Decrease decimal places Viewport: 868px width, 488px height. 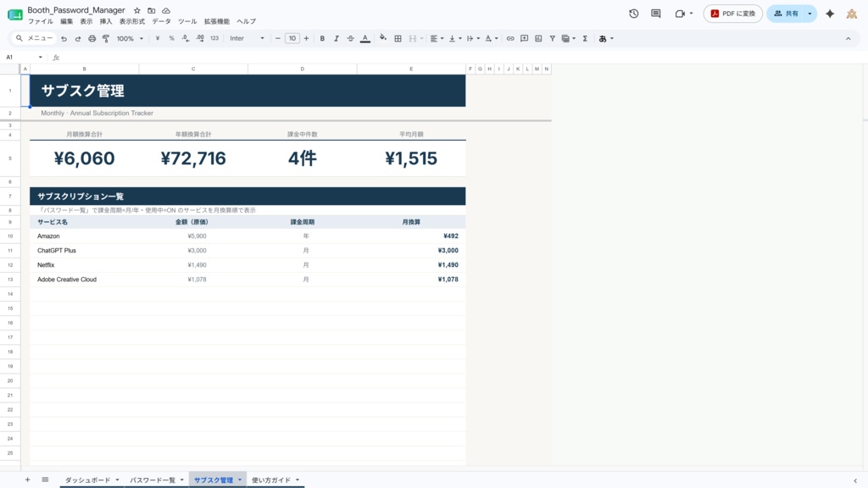click(186, 39)
